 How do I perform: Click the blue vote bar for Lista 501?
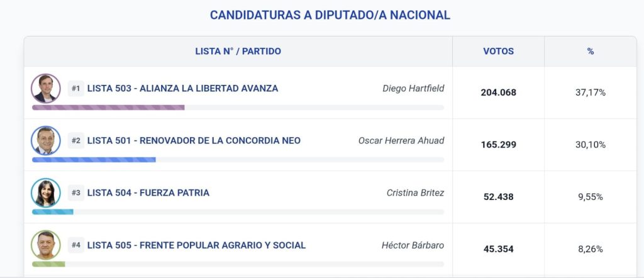[94, 160]
